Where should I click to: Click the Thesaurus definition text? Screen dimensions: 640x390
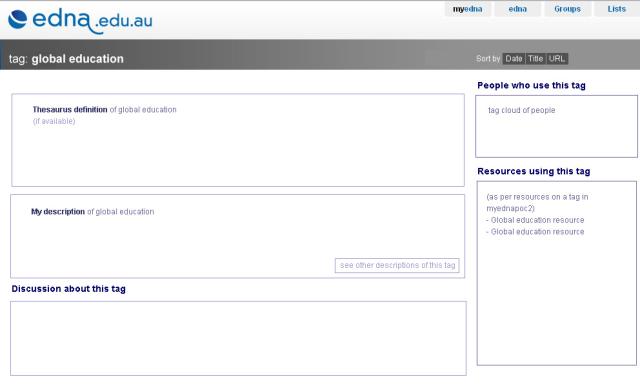(x=104, y=110)
